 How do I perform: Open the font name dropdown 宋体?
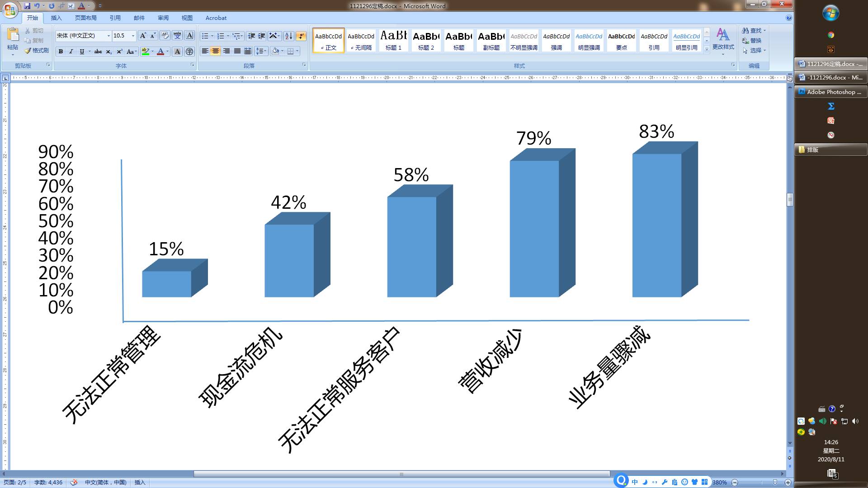point(108,36)
